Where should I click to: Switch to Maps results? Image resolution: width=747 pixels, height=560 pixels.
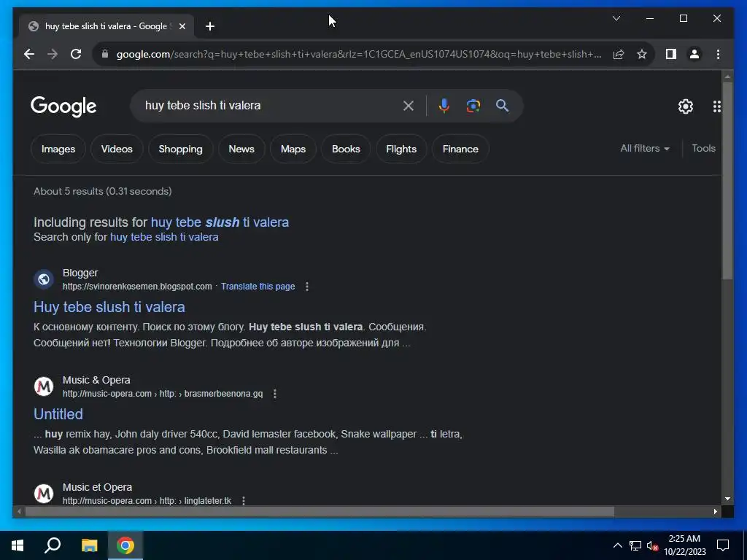293,149
